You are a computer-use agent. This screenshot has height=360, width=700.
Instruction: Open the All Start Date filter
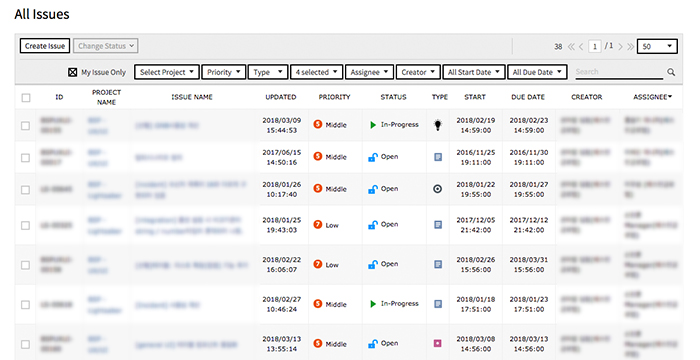click(474, 72)
